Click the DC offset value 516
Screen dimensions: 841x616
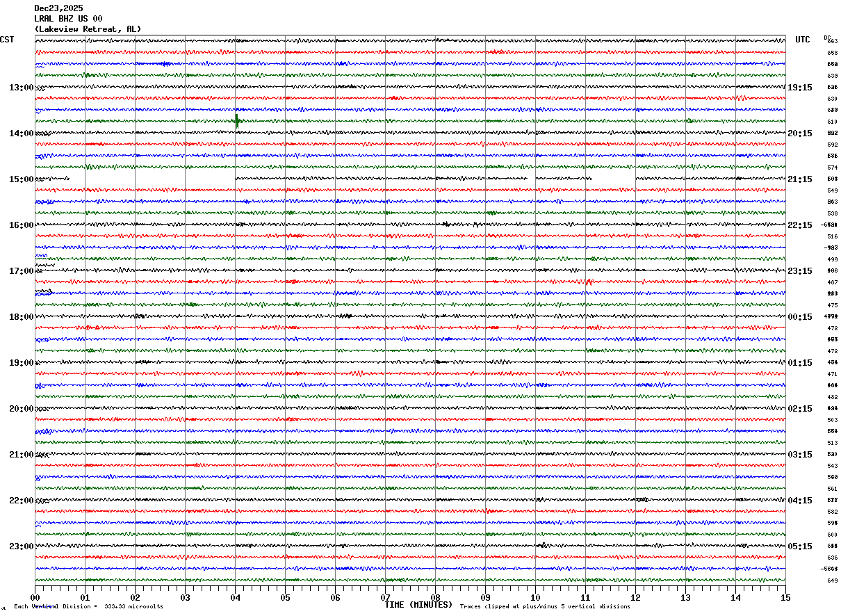click(x=832, y=236)
